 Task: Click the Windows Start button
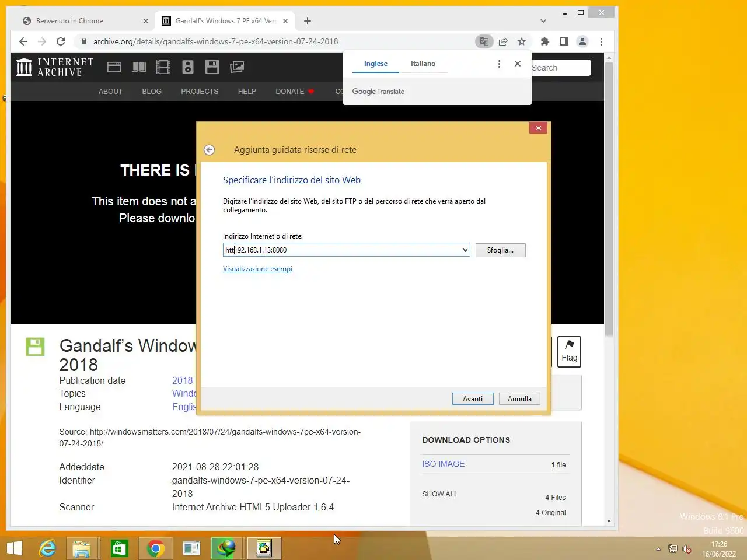coord(15,548)
